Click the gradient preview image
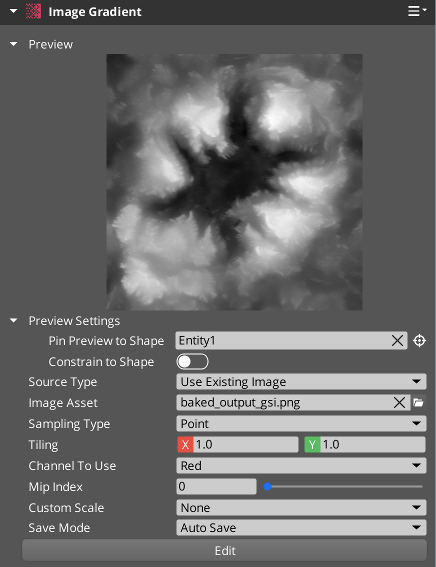 coord(234,182)
